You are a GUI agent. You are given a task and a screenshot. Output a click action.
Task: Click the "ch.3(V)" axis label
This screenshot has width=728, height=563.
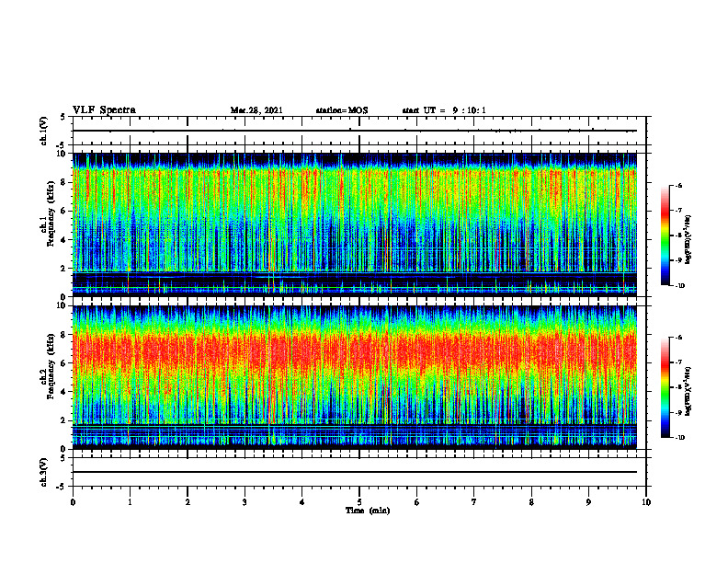pyautogui.click(x=44, y=472)
